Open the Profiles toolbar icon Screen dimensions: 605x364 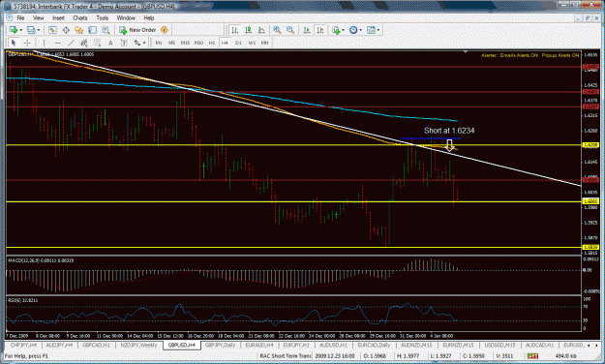pos(31,30)
